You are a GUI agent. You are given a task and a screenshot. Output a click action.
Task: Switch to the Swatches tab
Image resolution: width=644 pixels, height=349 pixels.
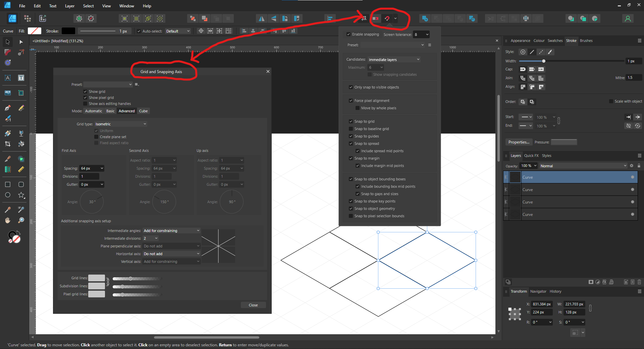point(555,41)
